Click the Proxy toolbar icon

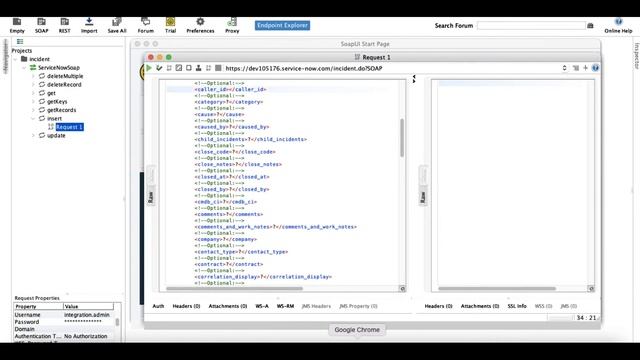(x=232, y=22)
